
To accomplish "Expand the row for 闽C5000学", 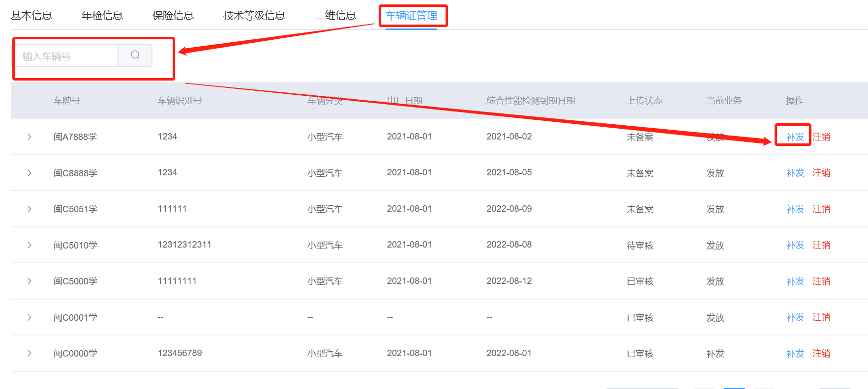I will (x=30, y=281).
